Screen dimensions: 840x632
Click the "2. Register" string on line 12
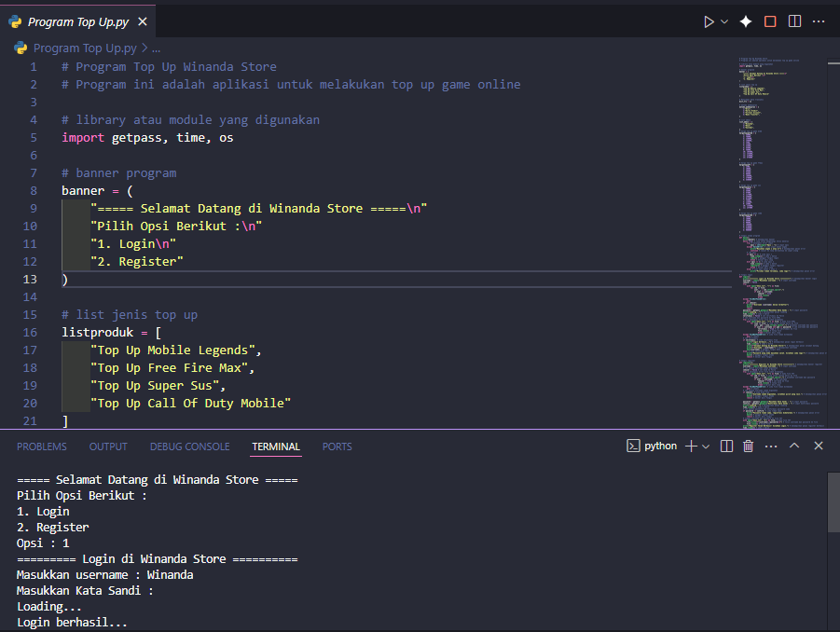pos(137,261)
